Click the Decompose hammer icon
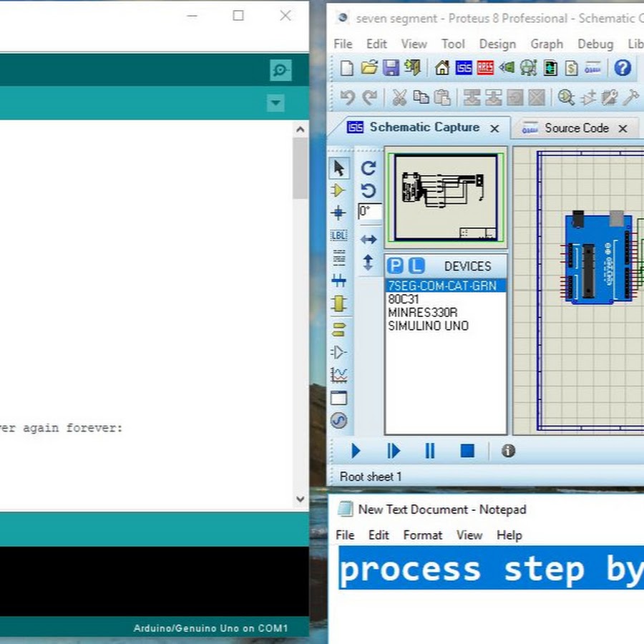Image resolution: width=644 pixels, height=644 pixels. coord(631,98)
